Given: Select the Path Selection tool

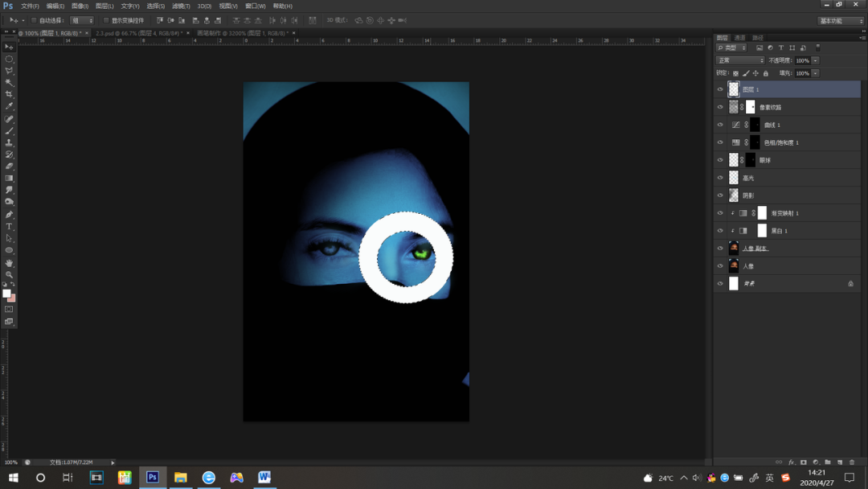Looking at the screenshot, I should pyautogui.click(x=9, y=238).
